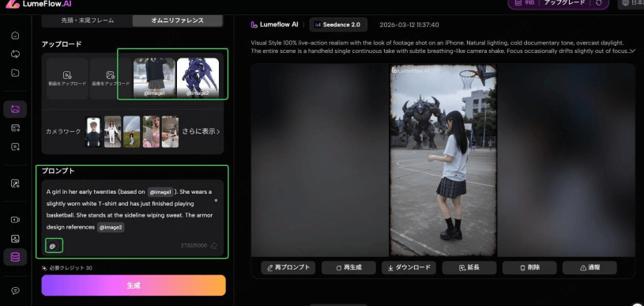Click the 動画をアップロード upload tile
Viewport: 644px width, 306px height.
[x=67, y=78]
